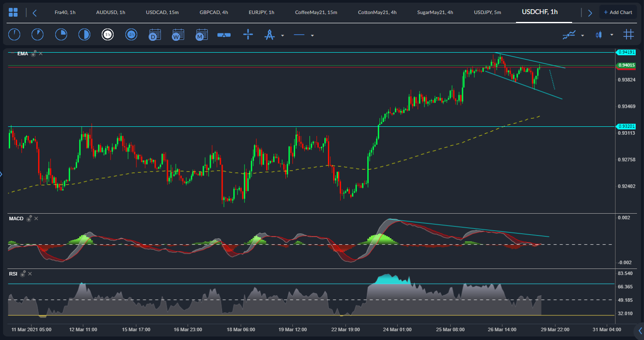
Task: Toggle the chart grid lines icon
Action: (x=629, y=35)
